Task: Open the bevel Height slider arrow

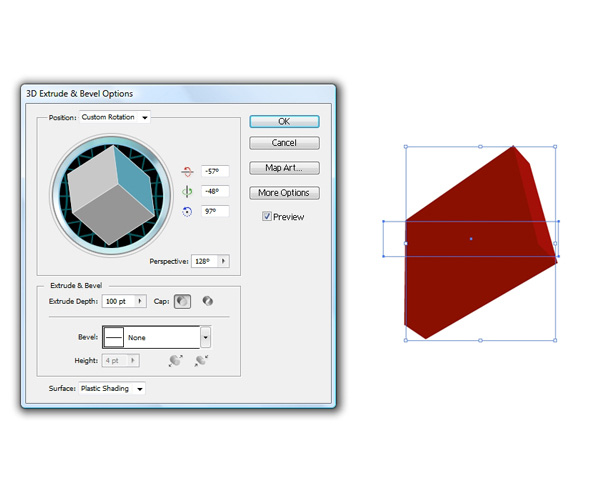Action: 133,361
